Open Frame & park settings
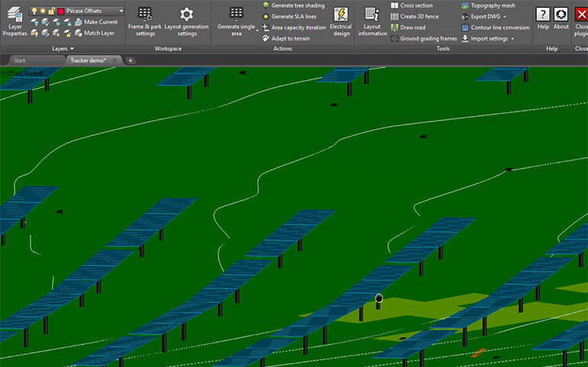The height and width of the screenshot is (367, 588). pyautogui.click(x=145, y=21)
